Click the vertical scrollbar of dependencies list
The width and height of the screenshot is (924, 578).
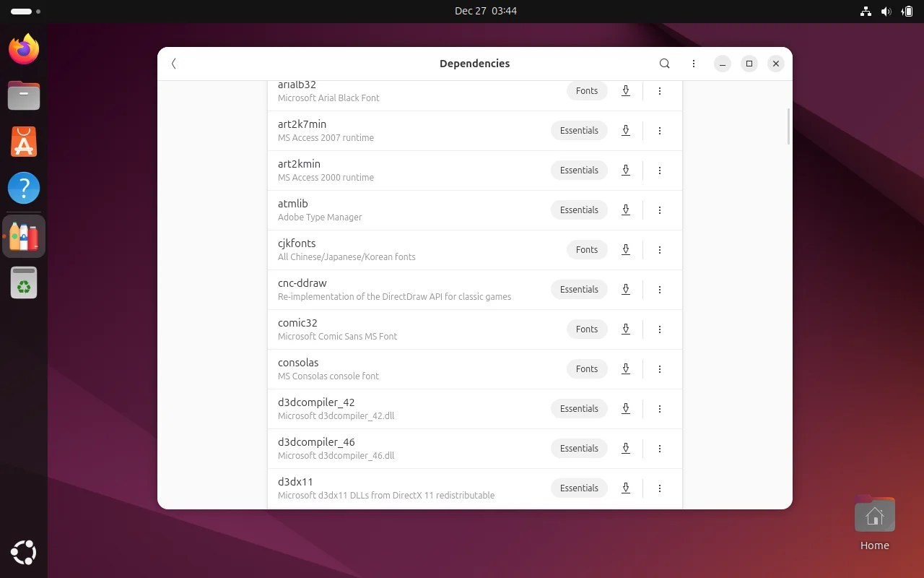point(788,126)
